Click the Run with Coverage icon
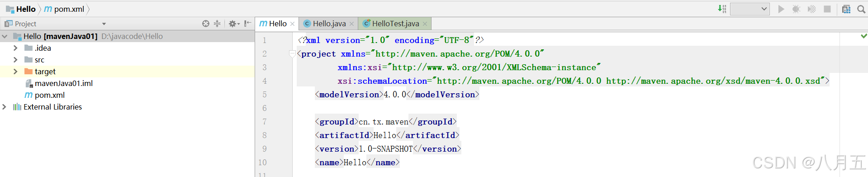 coord(812,9)
